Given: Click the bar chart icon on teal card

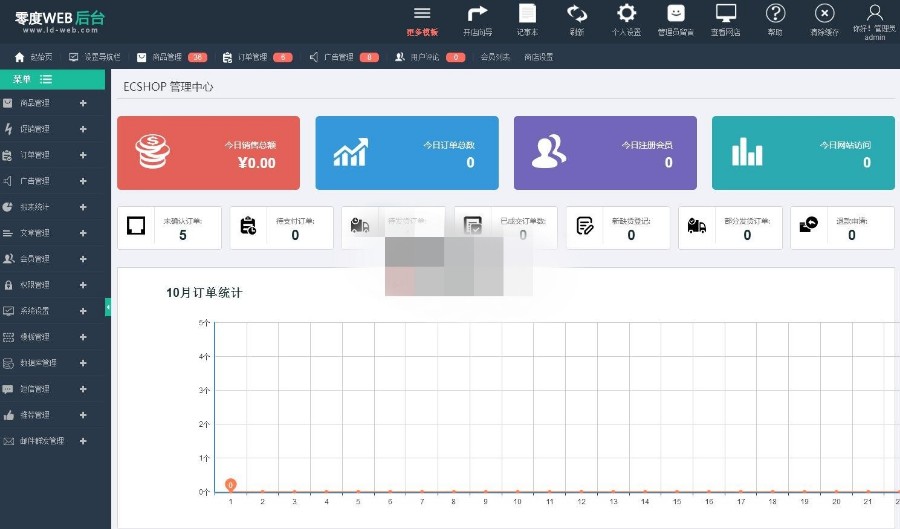Looking at the screenshot, I should (747, 152).
